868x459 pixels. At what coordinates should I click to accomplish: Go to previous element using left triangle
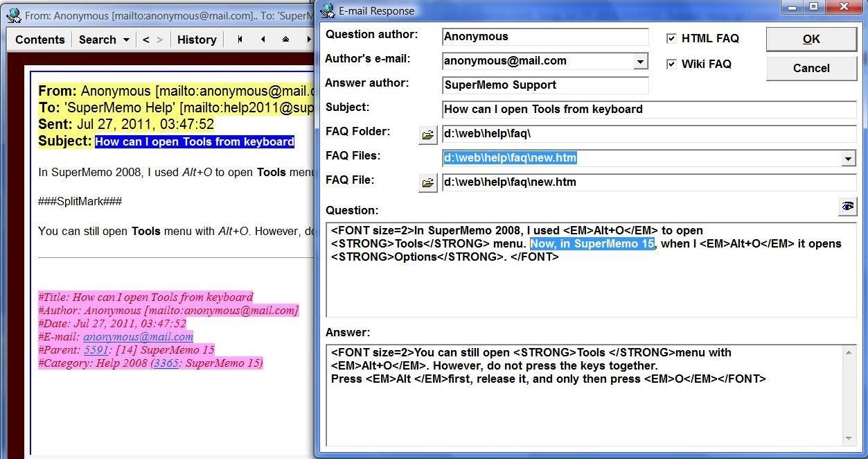point(263,40)
